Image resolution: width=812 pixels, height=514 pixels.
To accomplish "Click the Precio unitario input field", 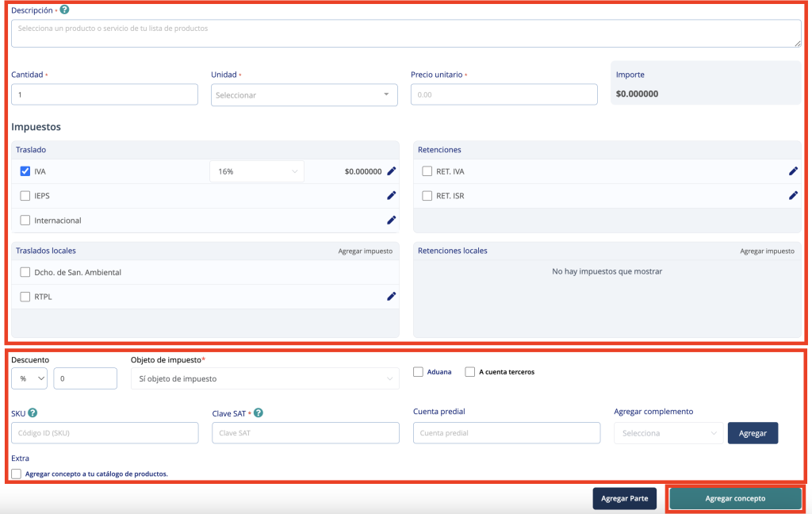I will coord(504,94).
